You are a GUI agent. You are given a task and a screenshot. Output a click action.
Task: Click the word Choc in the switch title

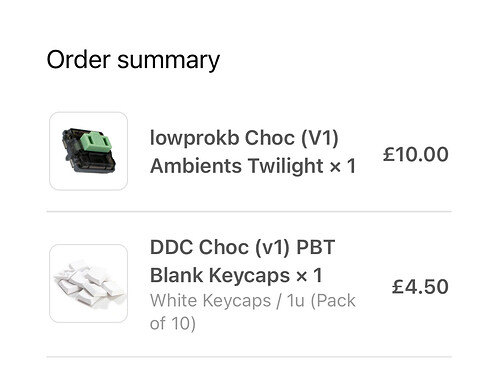pos(270,138)
